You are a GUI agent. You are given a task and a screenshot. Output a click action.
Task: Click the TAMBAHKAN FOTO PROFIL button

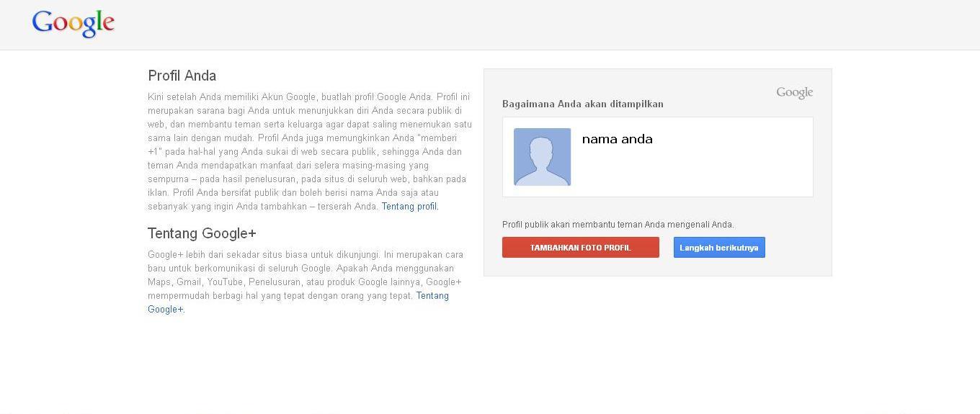click(581, 248)
